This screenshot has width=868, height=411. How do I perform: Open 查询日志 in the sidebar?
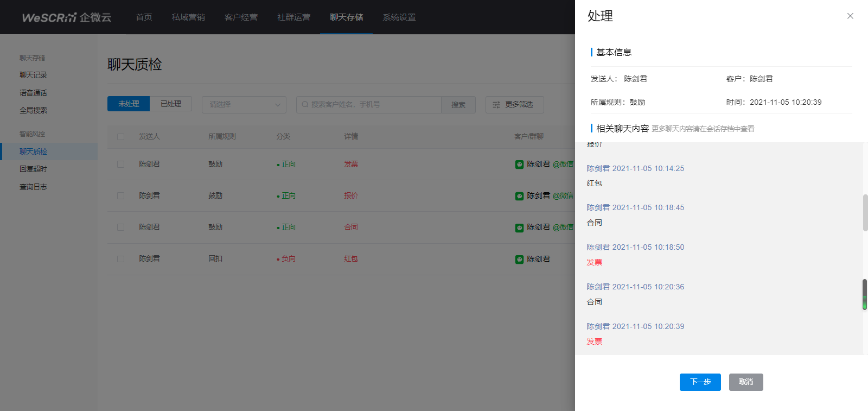(34, 187)
